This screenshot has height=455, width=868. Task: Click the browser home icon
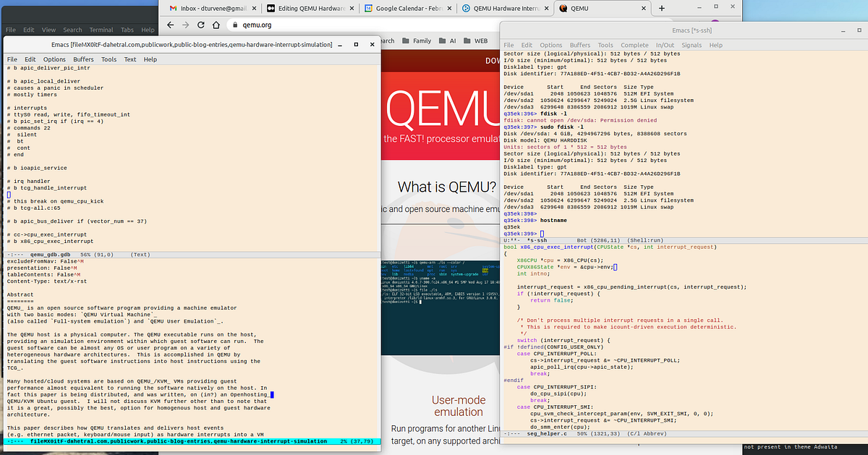217,24
